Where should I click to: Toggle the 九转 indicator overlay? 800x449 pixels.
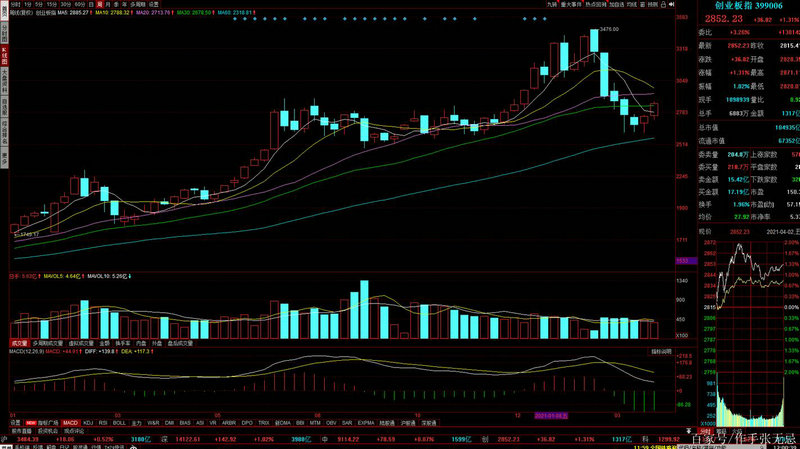click(x=551, y=5)
